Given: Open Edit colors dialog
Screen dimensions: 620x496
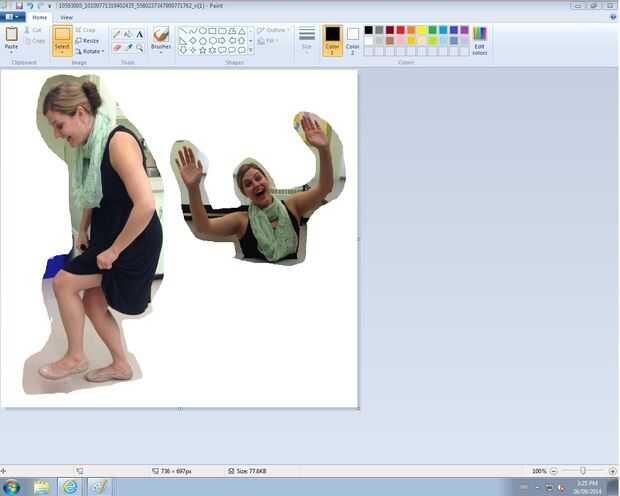Looking at the screenshot, I should pyautogui.click(x=480, y=40).
